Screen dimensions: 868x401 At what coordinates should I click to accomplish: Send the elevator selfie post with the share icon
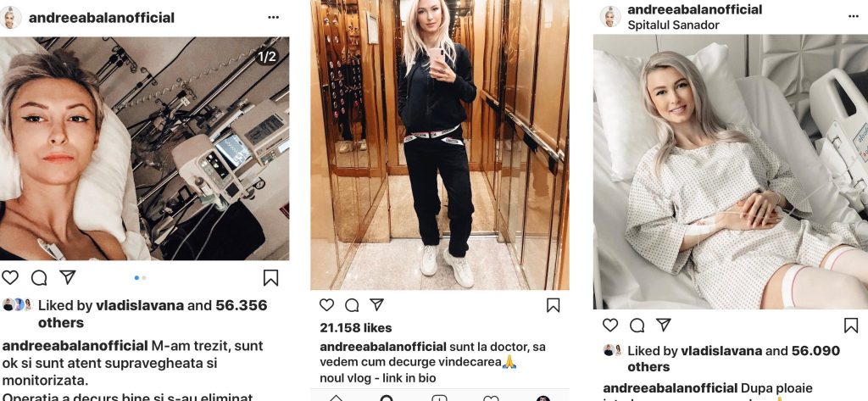[x=377, y=304]
